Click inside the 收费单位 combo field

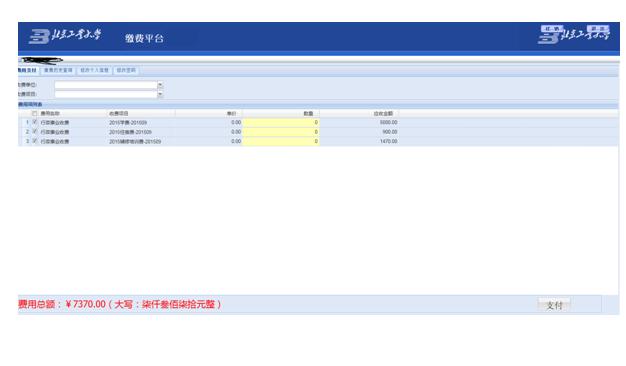click(x=106, y=85)
